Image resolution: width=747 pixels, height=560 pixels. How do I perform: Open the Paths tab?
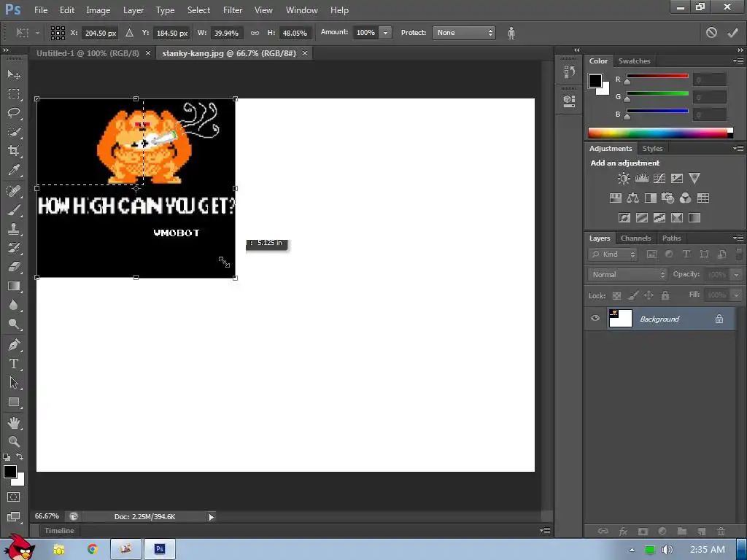click(671, 238)
